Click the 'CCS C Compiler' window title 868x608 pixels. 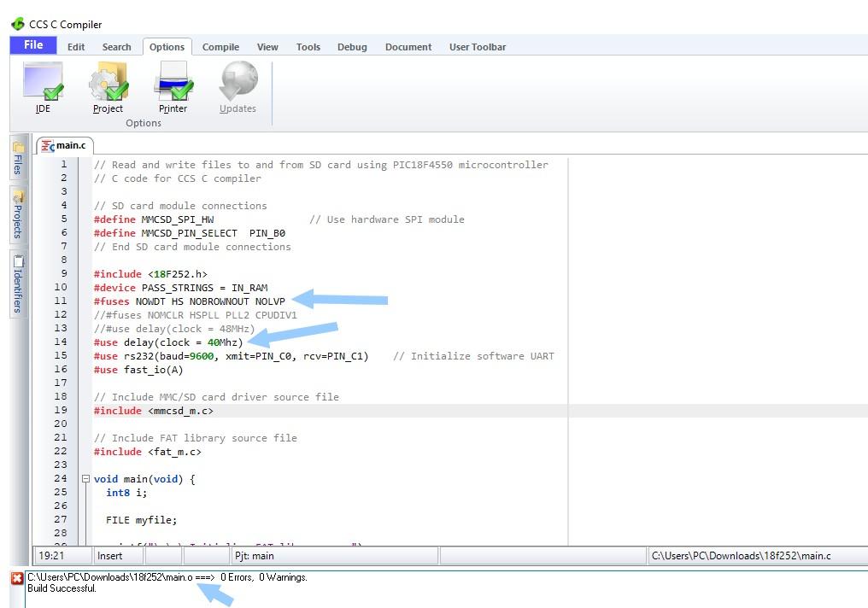(x=65, y=25)
